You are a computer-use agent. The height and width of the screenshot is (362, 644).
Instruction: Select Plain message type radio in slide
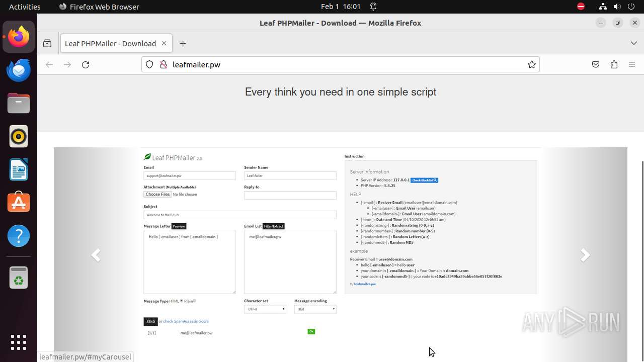point(195,301)
